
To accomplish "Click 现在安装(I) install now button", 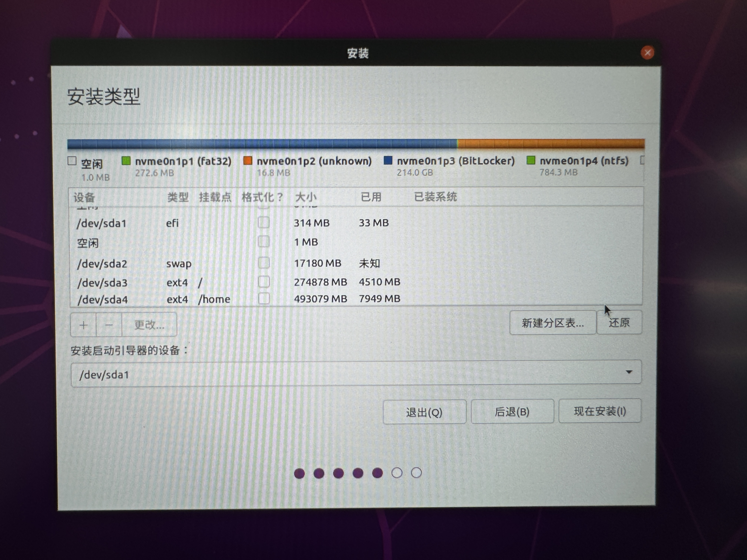I will click(600, 411).
